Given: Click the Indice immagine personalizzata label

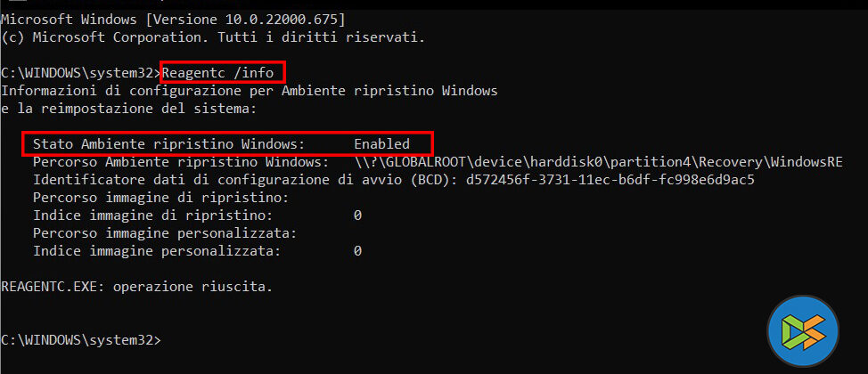Looking at the screenshot, I should (156, 251).
